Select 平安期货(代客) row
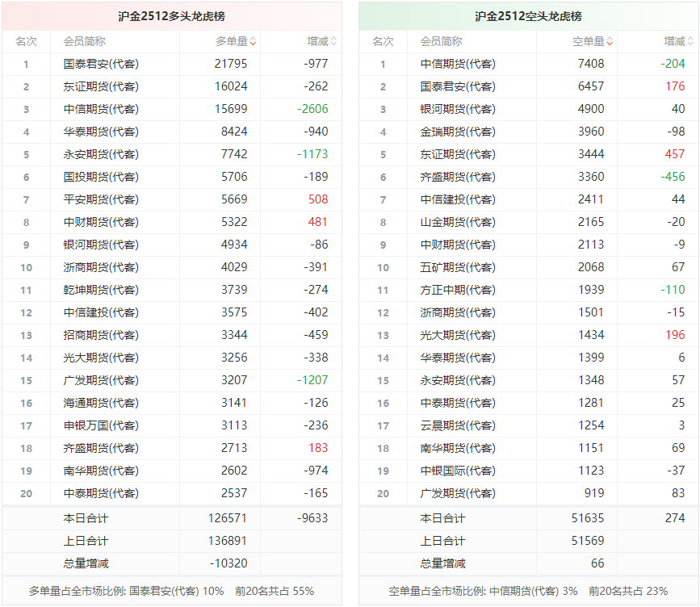The height and width of the screenshot is (607, 700). 172,199
